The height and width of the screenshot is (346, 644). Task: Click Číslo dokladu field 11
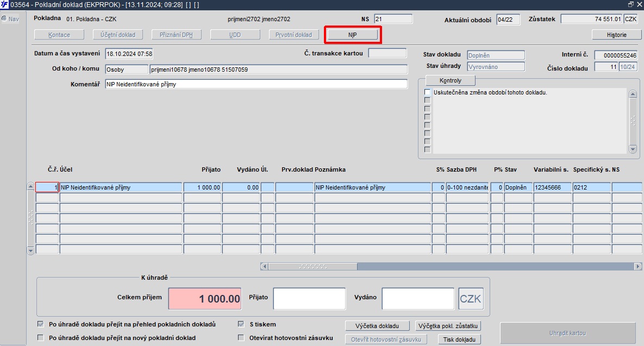(x=606, y=66)
